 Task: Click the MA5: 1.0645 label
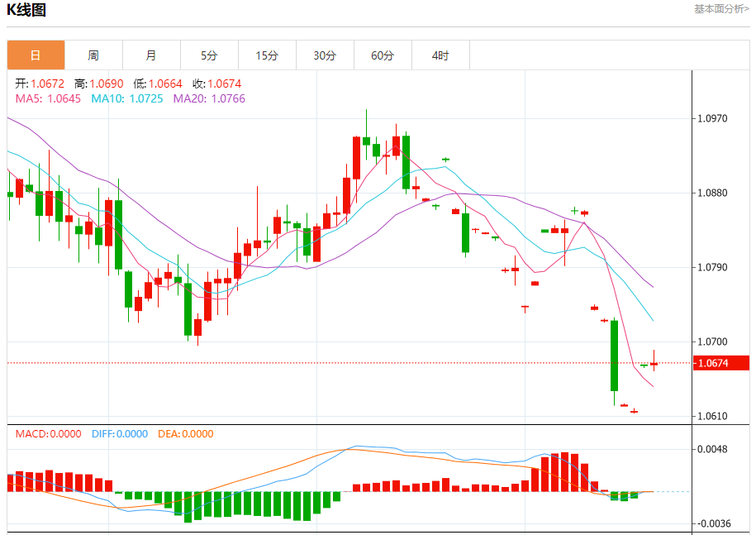click(48, 98)
